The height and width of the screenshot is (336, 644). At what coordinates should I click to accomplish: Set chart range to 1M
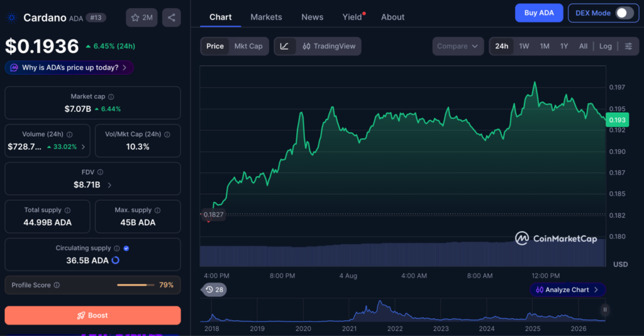(545, 46)
